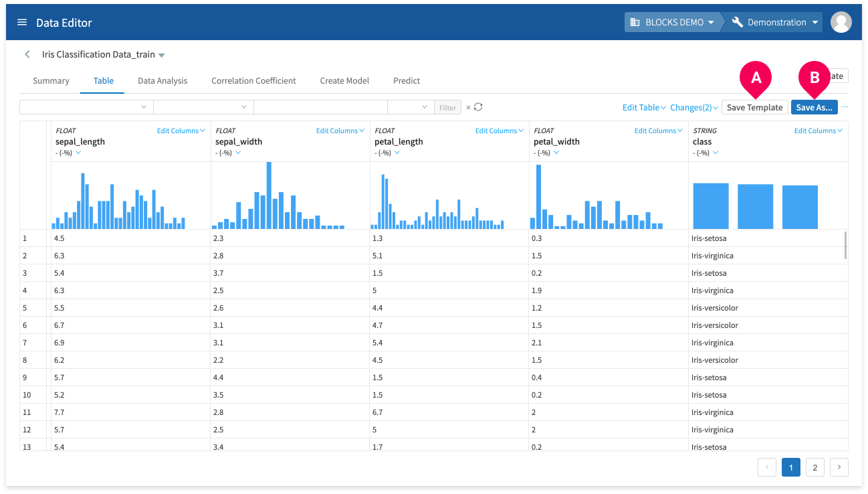The image size is (868, 494).
Task: Click the Data Editor title
Action: [64, 22]
